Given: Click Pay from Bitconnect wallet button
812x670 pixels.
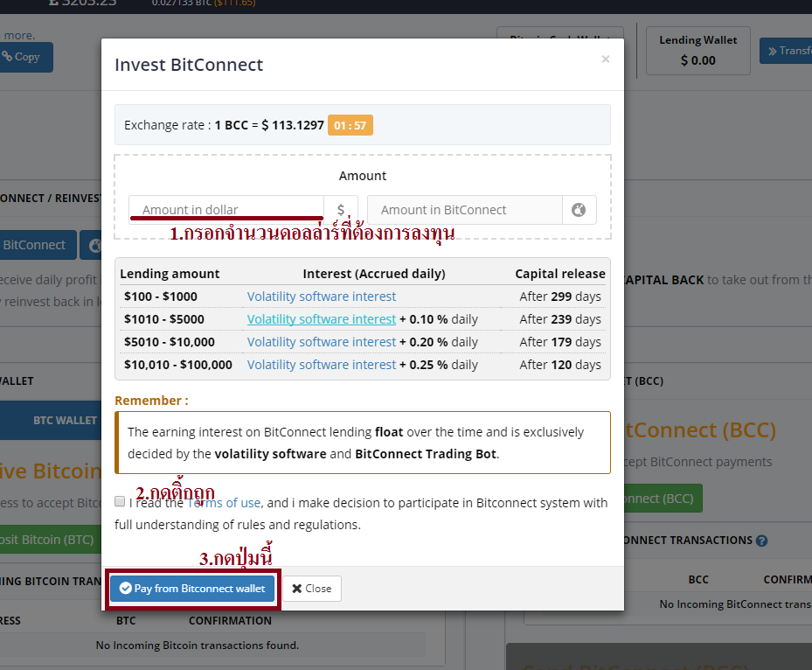Looking at the screenshot, I should tap(192, 589).
